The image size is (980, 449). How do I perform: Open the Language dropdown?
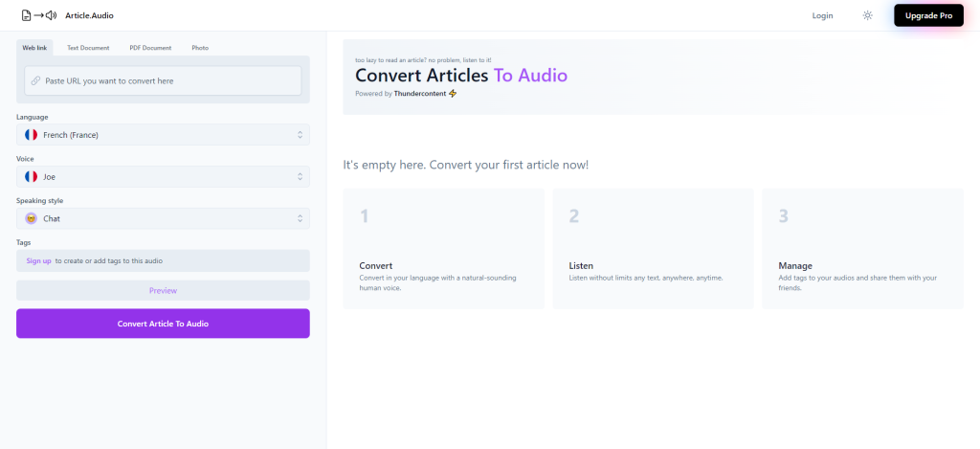click(x=163, y=135)
